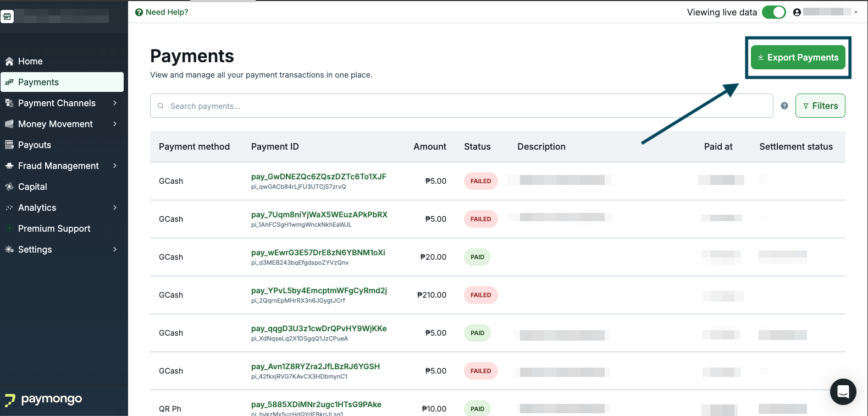Expand the Analytics submenu chevron

115,207
